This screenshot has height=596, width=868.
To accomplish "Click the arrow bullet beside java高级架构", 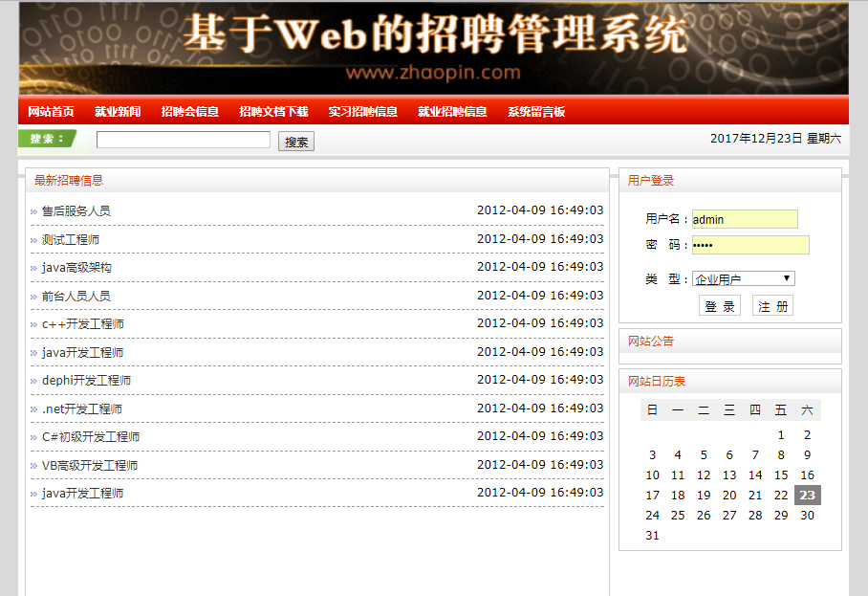I will tap(33, 269).
